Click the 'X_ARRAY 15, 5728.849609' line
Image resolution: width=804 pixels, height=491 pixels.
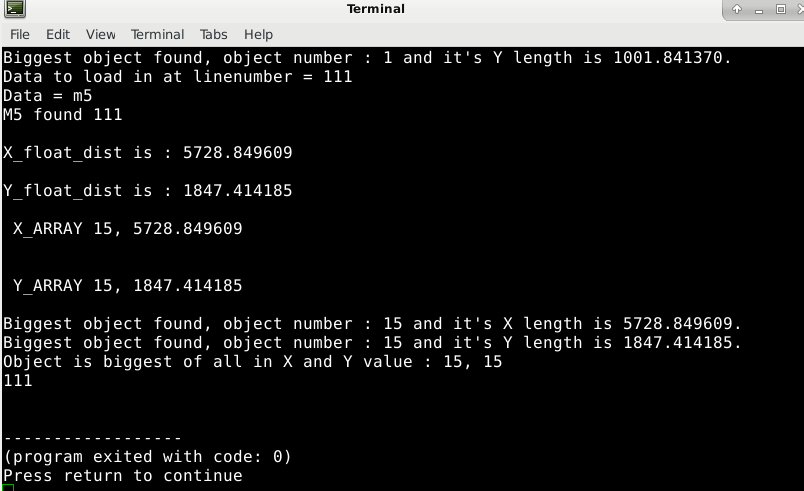coord(128,229)
